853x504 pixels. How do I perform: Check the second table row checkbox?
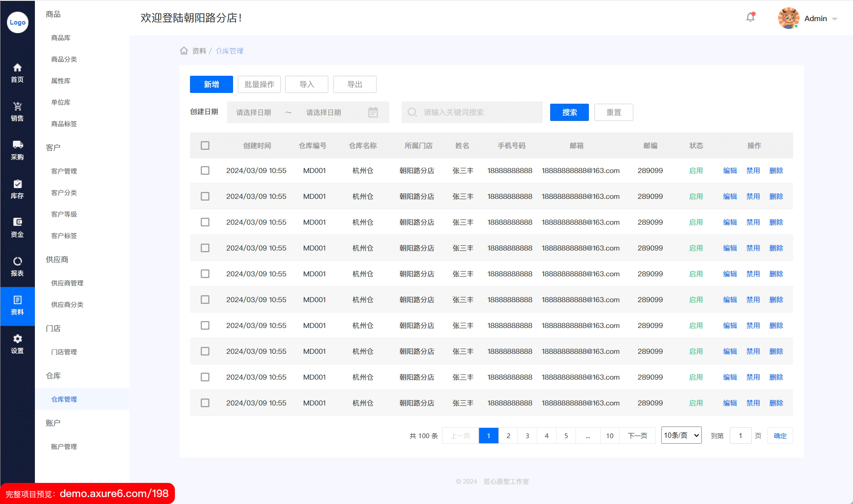205,196
